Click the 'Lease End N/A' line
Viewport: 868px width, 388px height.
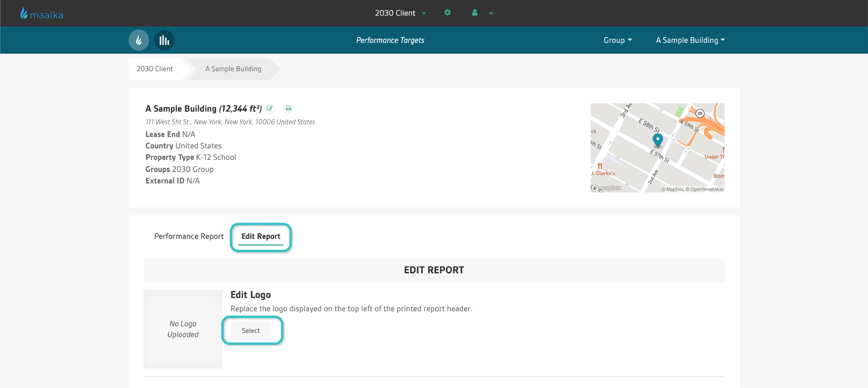tap(170, 134)
